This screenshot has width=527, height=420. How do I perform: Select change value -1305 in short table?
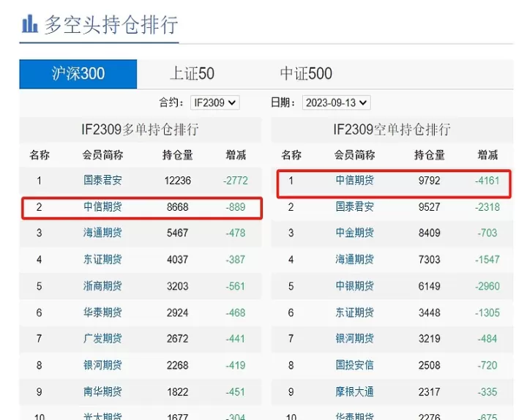(487, 313)
